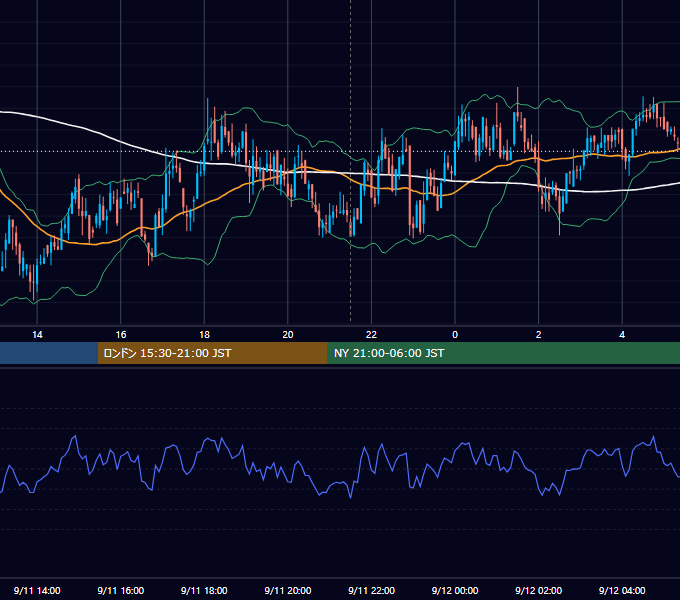Viewport: 680px width, 600px height.
Task: Click the ロンドン 15:30-21:00 JST session band
Action: coord(212,353)
